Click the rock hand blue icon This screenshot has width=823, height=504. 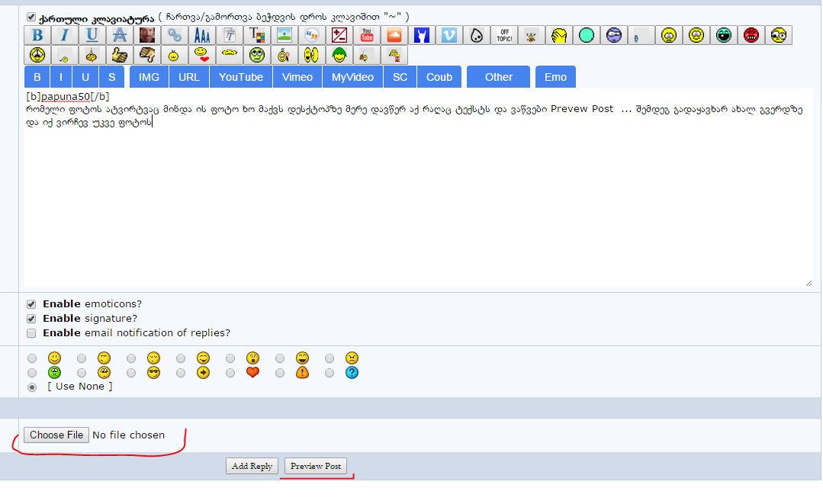coord(422,35)
